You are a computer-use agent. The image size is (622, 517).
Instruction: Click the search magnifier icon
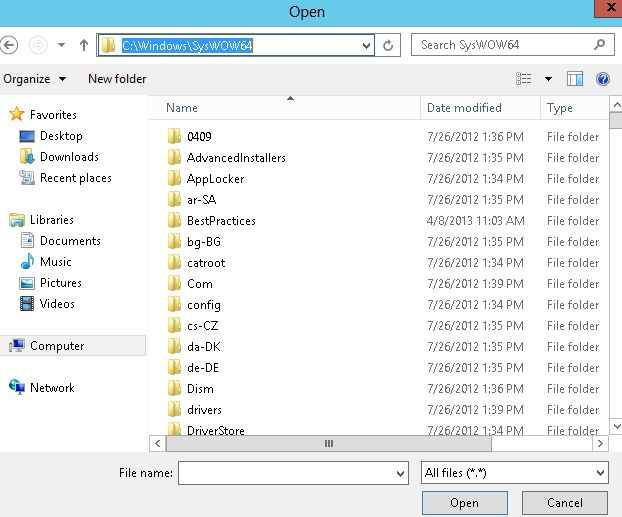click(x=599, y=44)
